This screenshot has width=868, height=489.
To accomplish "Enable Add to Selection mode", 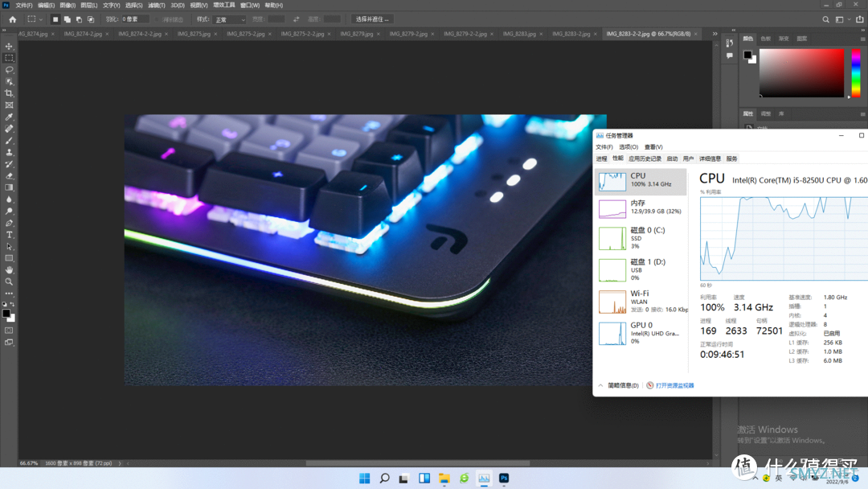I will click(x=67, y=19).
